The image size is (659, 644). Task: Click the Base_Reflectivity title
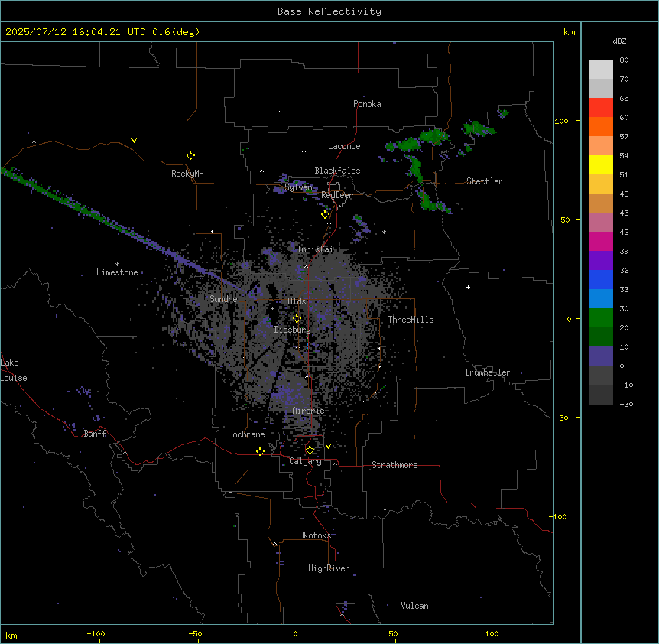click(329, 11)
